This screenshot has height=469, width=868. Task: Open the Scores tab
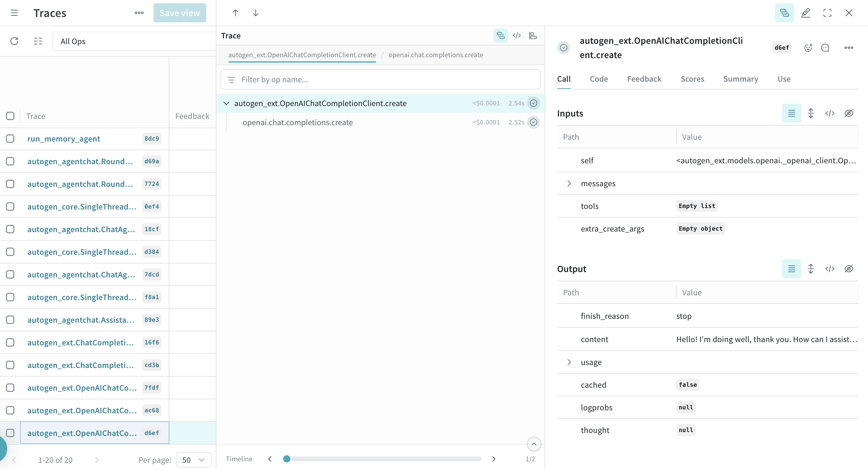tap(692, 79)
